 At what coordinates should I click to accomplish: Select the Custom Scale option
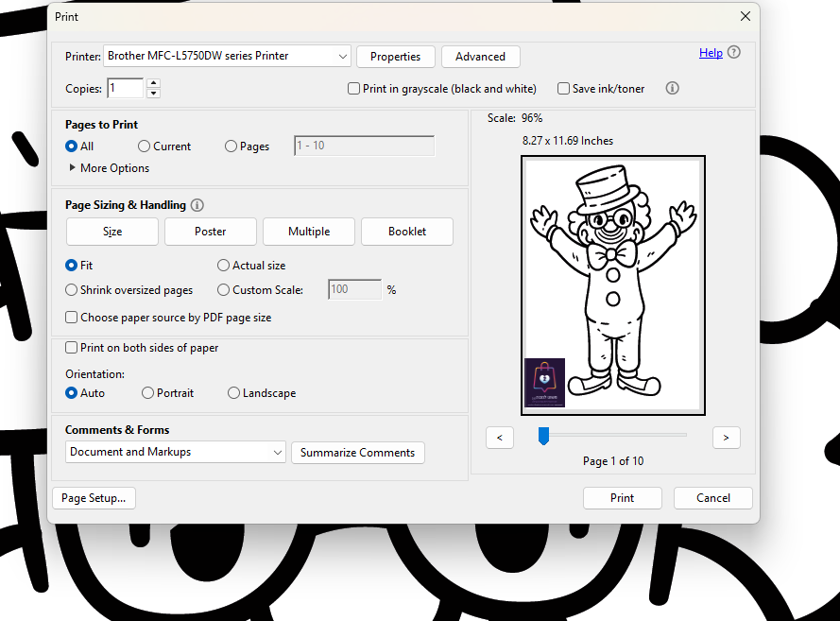coord(223,290)
